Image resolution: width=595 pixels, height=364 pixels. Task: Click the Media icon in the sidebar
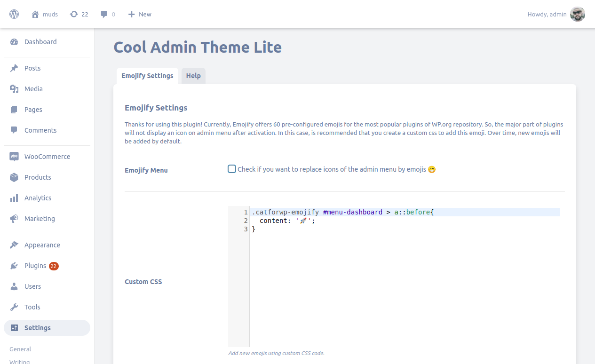[x=14, y=89]
